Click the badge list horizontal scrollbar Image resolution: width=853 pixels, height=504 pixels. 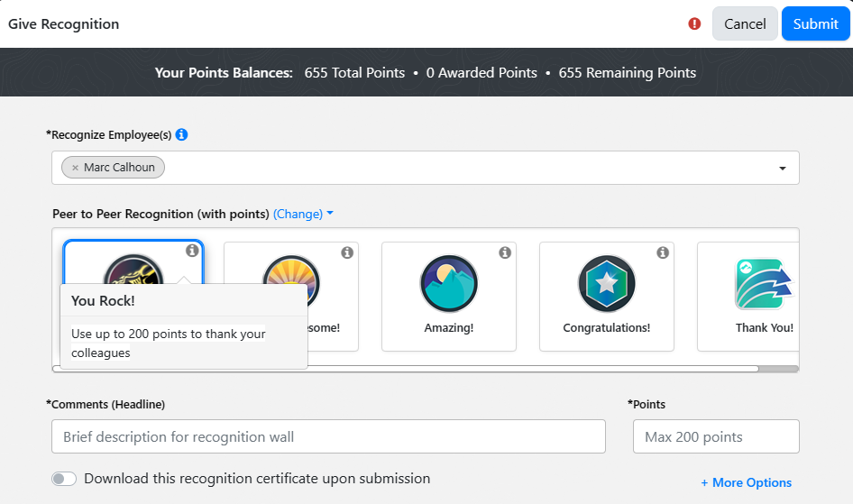click(x=406, y=368)
